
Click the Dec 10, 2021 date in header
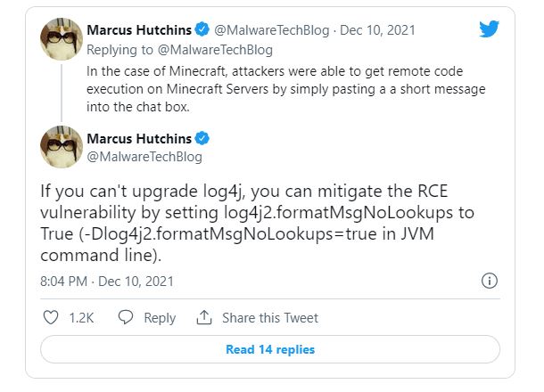pos(377,30)
